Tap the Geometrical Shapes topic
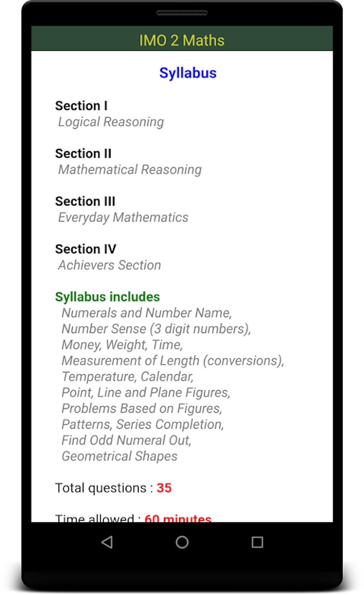The height and width of the screenshot is (595, 364). (120, 456)
